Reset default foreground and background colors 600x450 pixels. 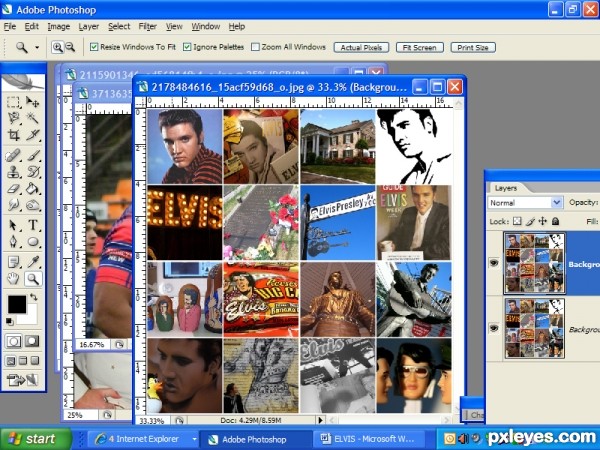pyautogui.click(x=10, y=322)
